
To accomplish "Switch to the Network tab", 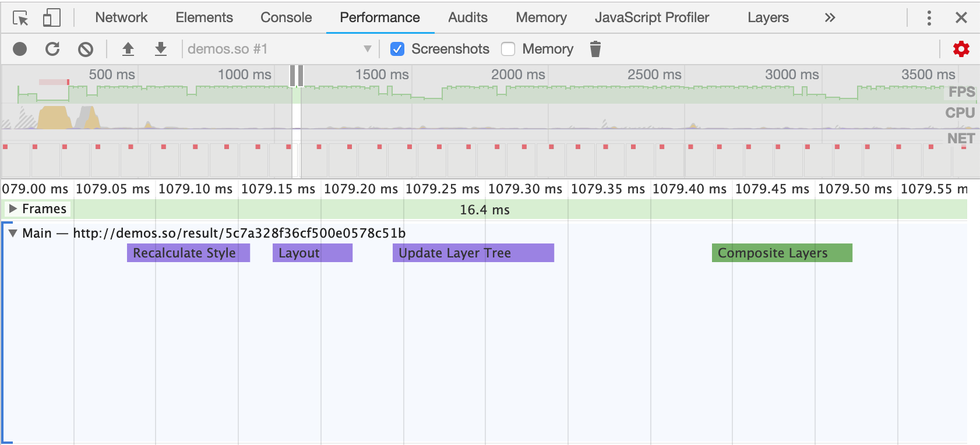I will click(x=121, y=17).
